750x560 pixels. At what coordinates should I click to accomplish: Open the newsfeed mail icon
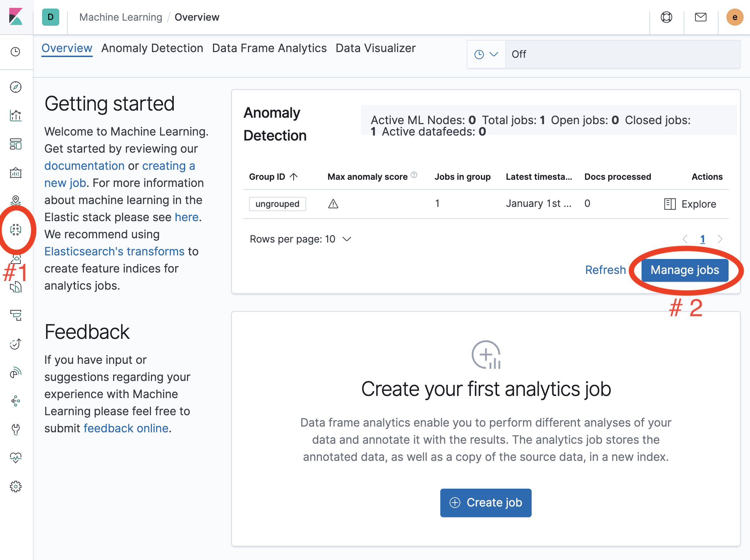700,17
